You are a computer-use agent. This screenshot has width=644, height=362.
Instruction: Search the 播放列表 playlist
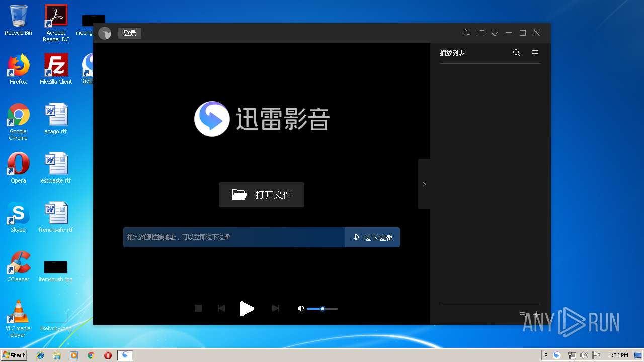pos(516,53)
